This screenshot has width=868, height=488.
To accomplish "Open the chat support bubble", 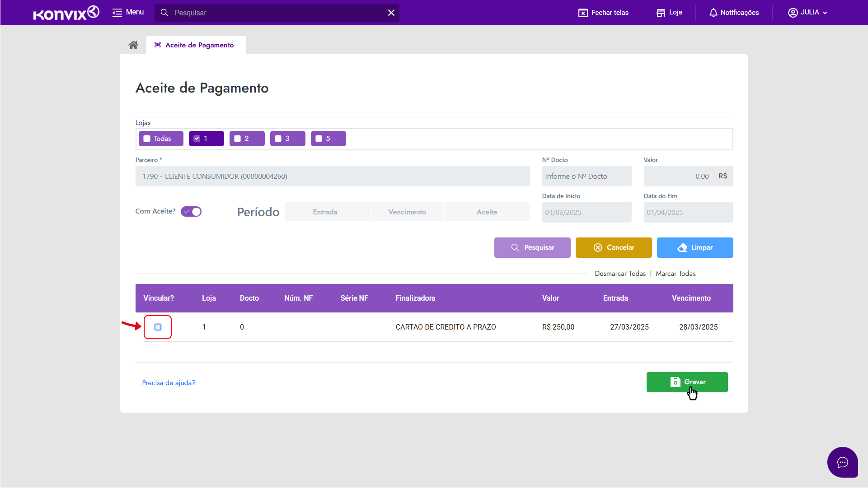I will pos(842,462).
